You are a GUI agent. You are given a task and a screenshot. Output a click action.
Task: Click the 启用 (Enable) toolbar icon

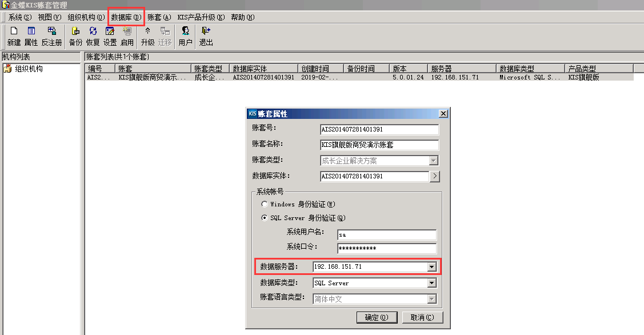click(127, 36)
